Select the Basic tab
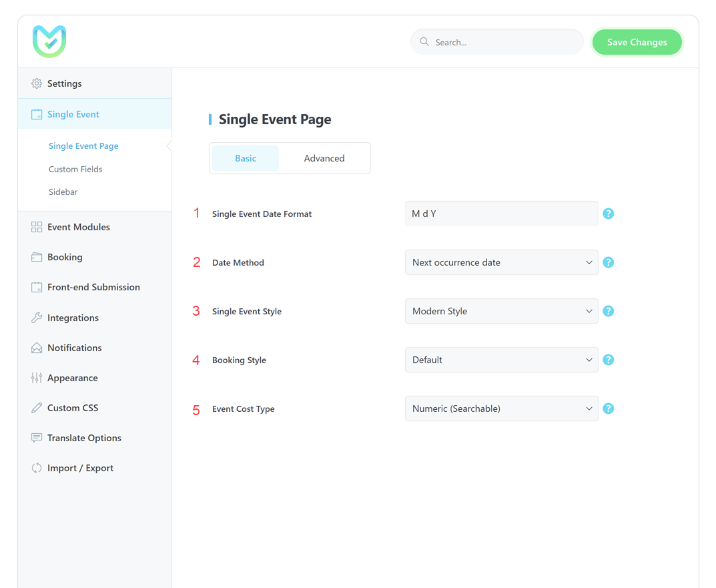The image size is (716, 588). tap(246, 158)
